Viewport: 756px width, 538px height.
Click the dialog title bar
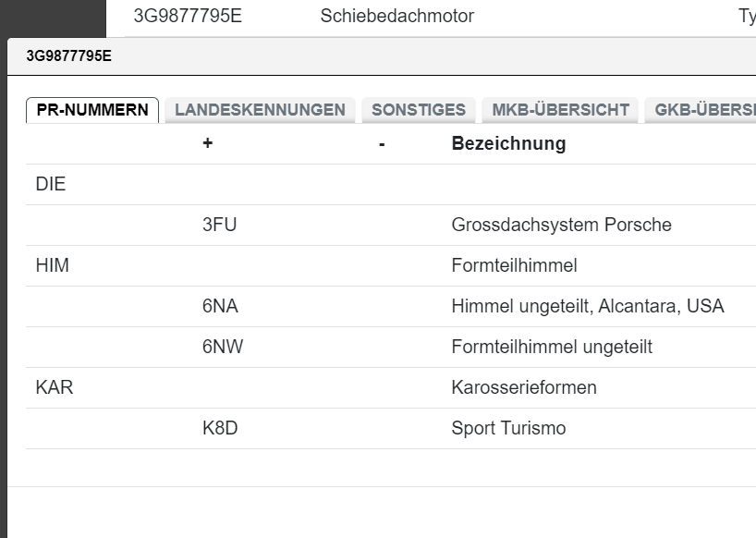(370, 56)
